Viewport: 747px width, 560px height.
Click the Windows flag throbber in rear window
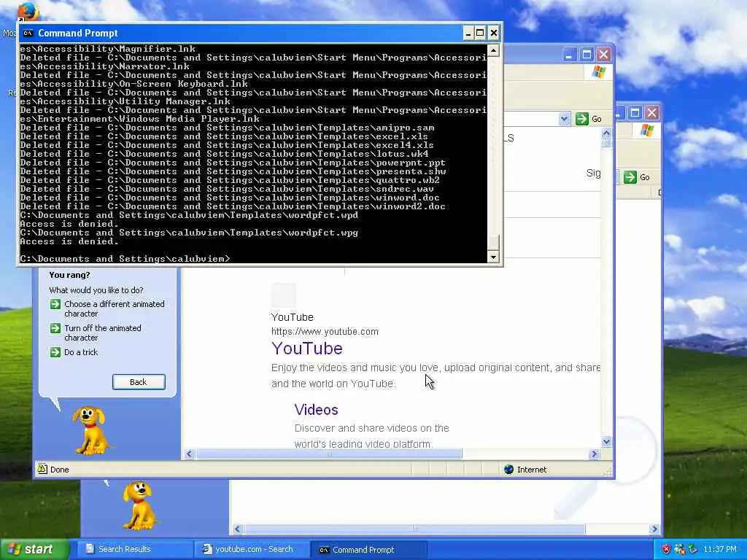click(647, 131)
